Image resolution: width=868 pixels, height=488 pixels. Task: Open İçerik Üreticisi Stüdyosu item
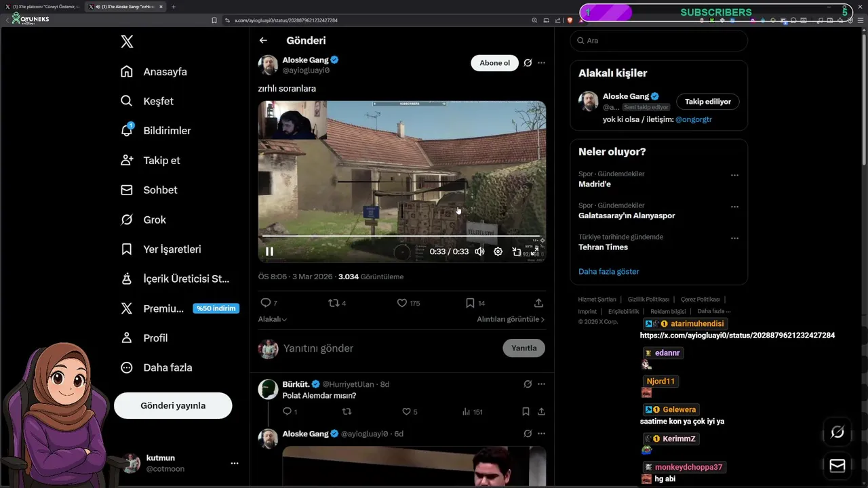point(175,279)
